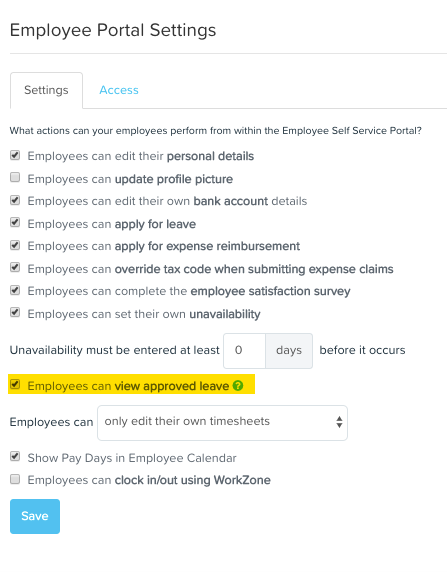Toggle the apply for leave checkbox
447x572 pixels.
click(x=15, y=223)
